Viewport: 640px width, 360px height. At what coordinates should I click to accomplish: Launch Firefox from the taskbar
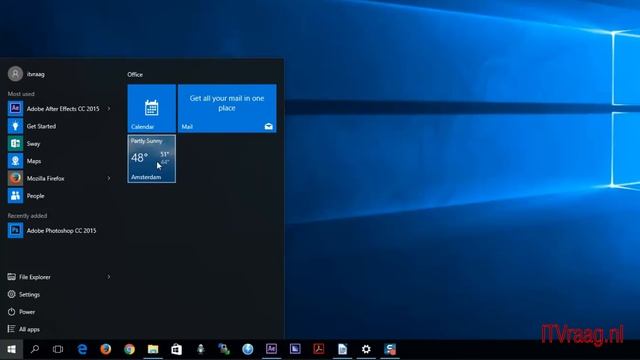coord(106,349)
